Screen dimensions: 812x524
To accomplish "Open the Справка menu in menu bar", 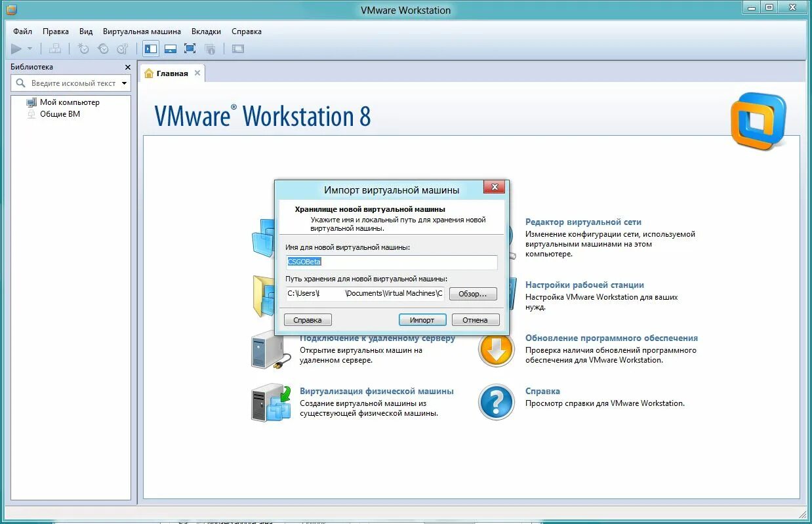I will tap(247, 31).
